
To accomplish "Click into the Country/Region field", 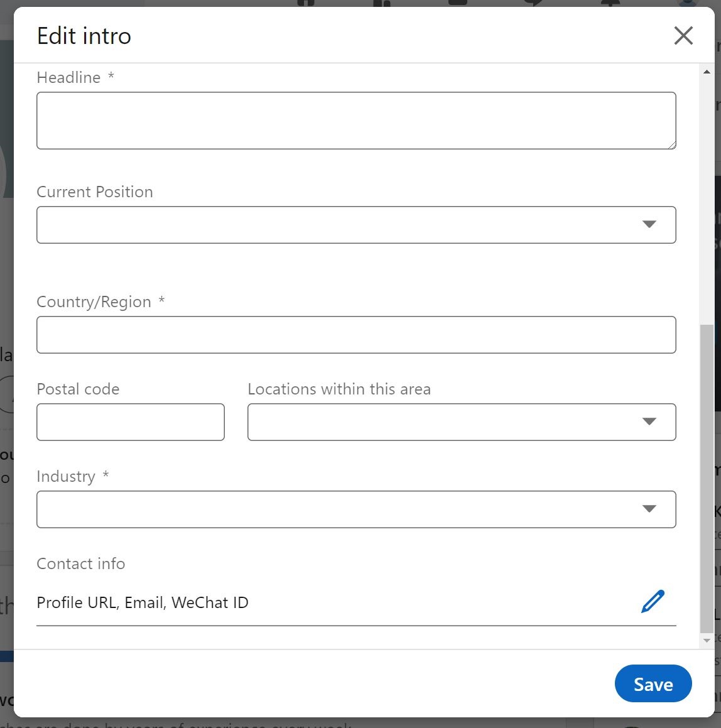I will point(355,335).
